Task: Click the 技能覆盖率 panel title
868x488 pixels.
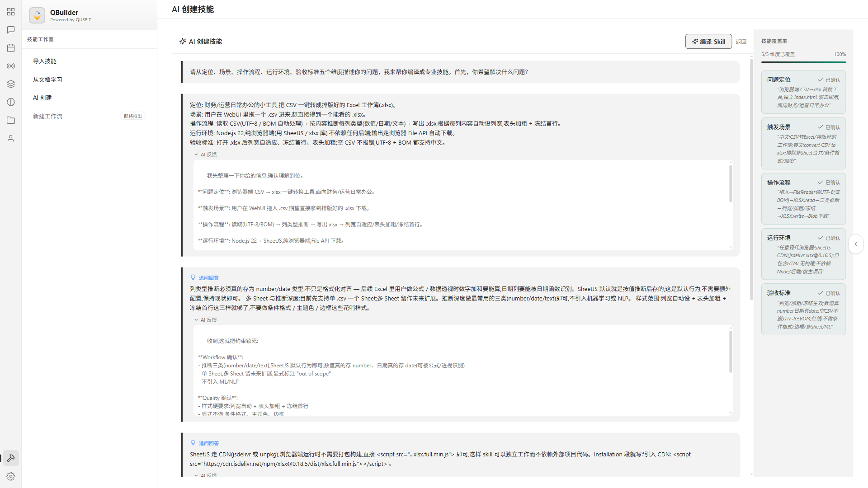Action: click(774, 41)
